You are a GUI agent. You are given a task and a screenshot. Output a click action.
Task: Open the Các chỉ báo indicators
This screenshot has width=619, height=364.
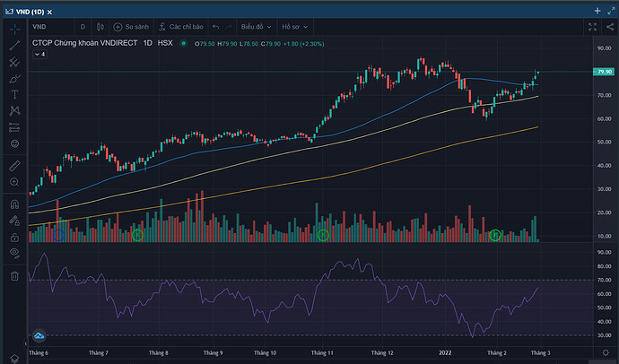pyautogui.click(x=181, y=27)
